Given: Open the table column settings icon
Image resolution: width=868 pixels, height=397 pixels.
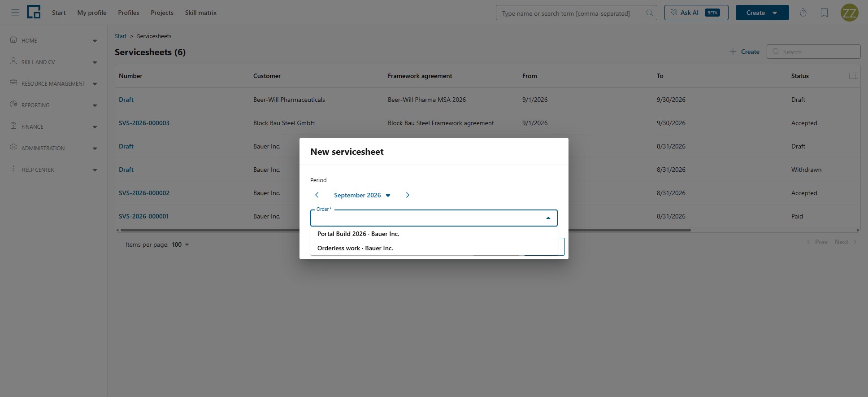Looking at the screenshot, I should [x=854, y=76].
